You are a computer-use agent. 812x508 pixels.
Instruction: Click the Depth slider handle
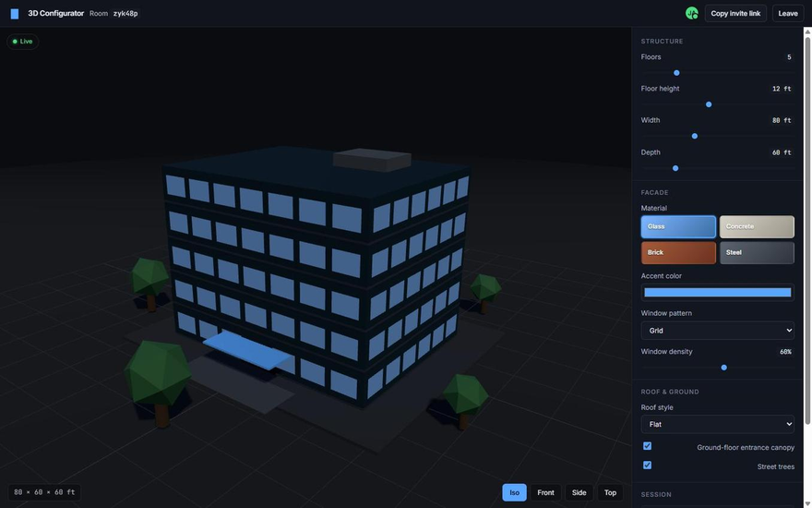click(675, 168)
